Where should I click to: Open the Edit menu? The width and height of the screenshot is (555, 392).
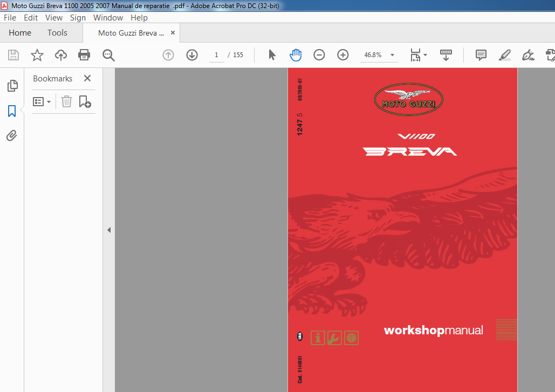point(31,18)
